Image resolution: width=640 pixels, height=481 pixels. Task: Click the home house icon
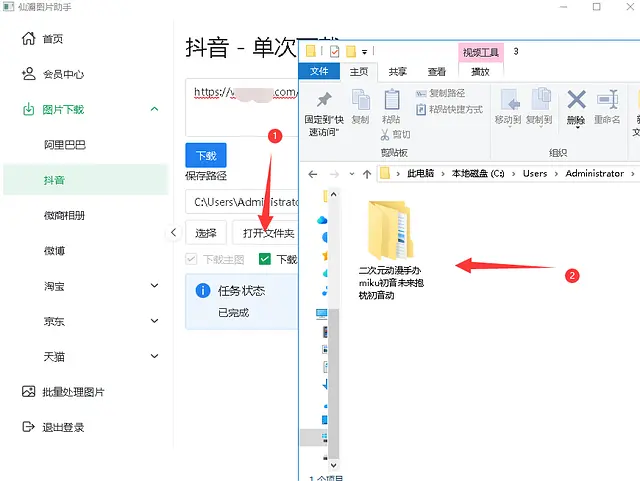pos(29,38)
